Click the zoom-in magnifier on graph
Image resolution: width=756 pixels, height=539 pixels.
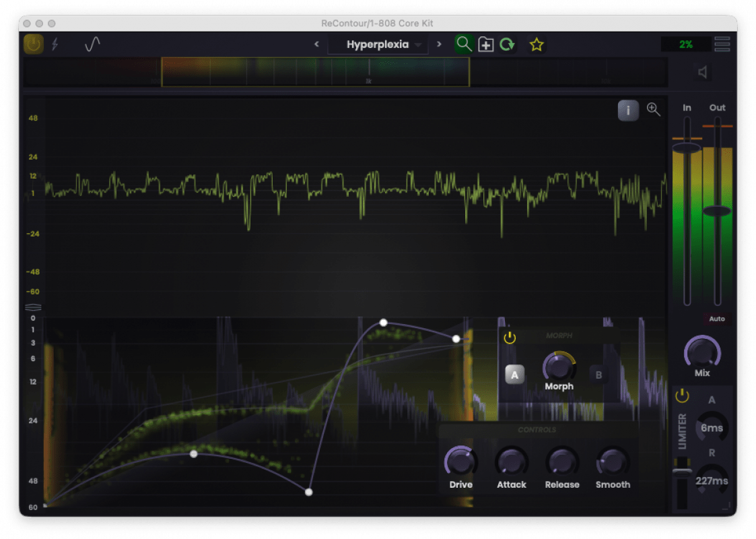653,110
